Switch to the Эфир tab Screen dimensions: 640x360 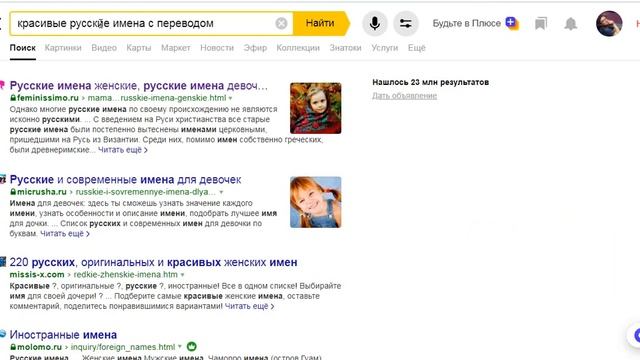[x=255, y=48]
